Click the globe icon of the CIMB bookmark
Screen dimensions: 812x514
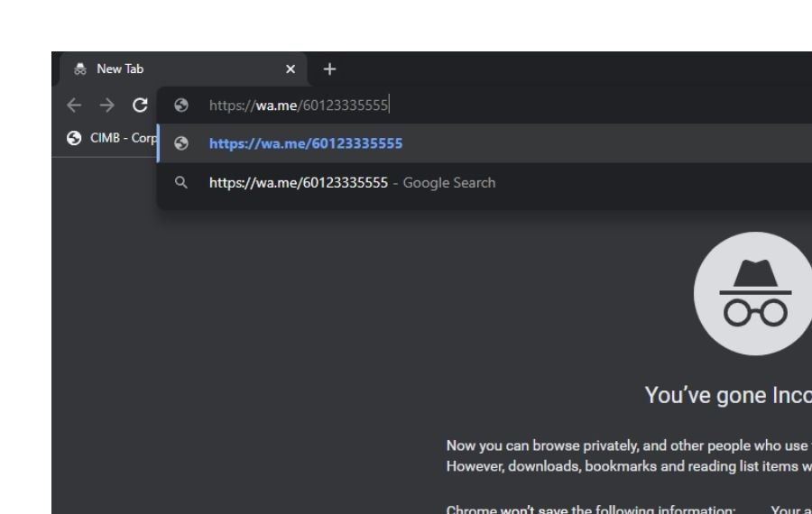point(74,138)
